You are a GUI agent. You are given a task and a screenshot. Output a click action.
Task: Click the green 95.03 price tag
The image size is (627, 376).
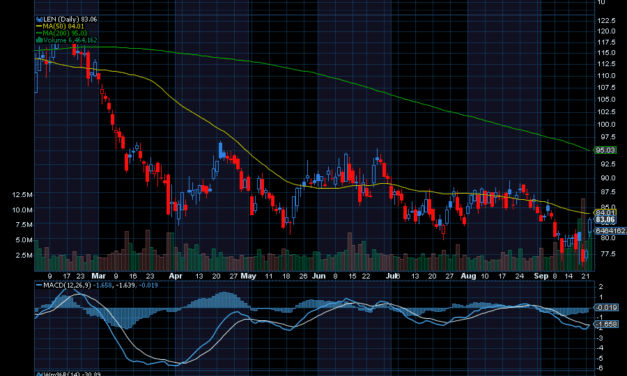coord(605,150)
